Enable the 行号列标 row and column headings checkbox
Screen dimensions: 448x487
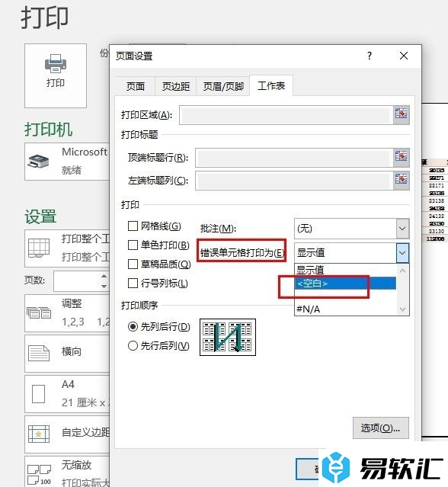133,284
